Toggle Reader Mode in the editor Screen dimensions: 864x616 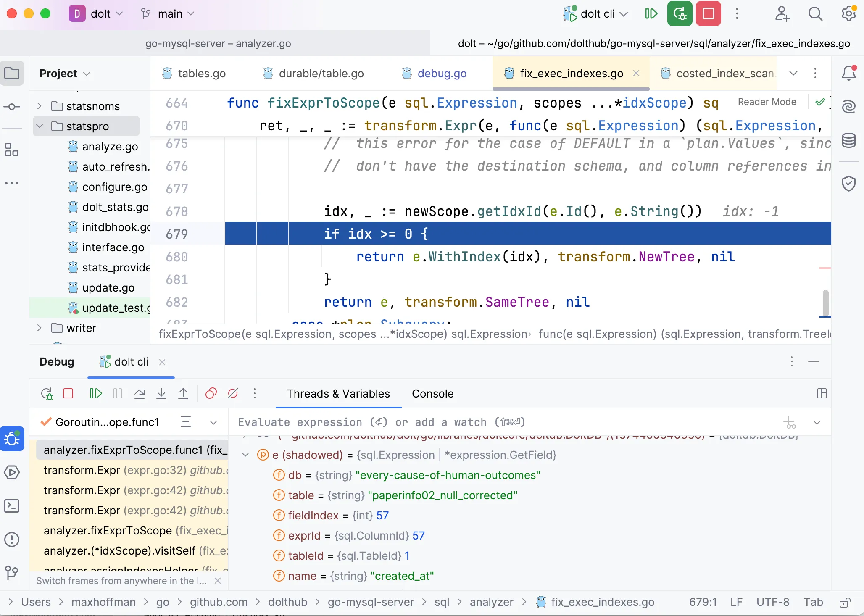767,102
